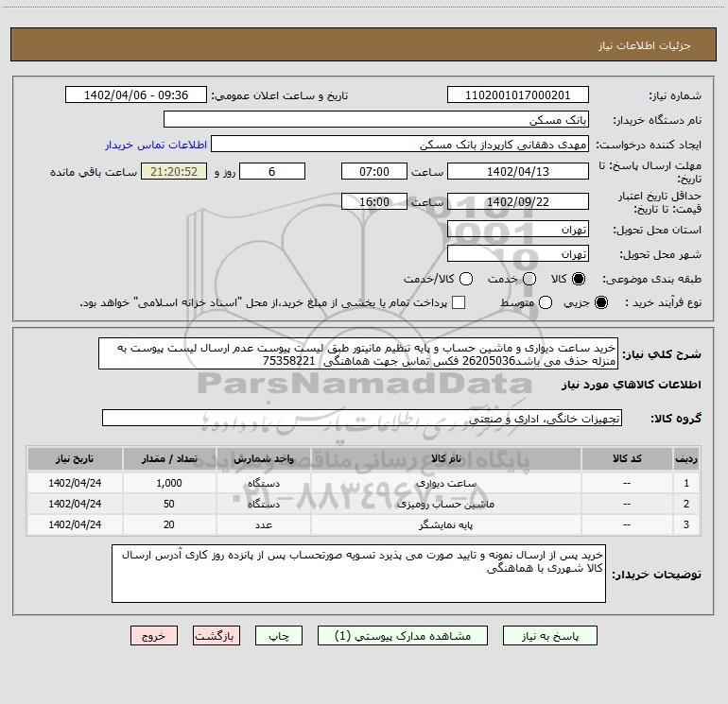The width and height of the screenshot is (728, 704).
Task: Click the buyer organization field بانک مسکن
Action: [x=376, y=120]
